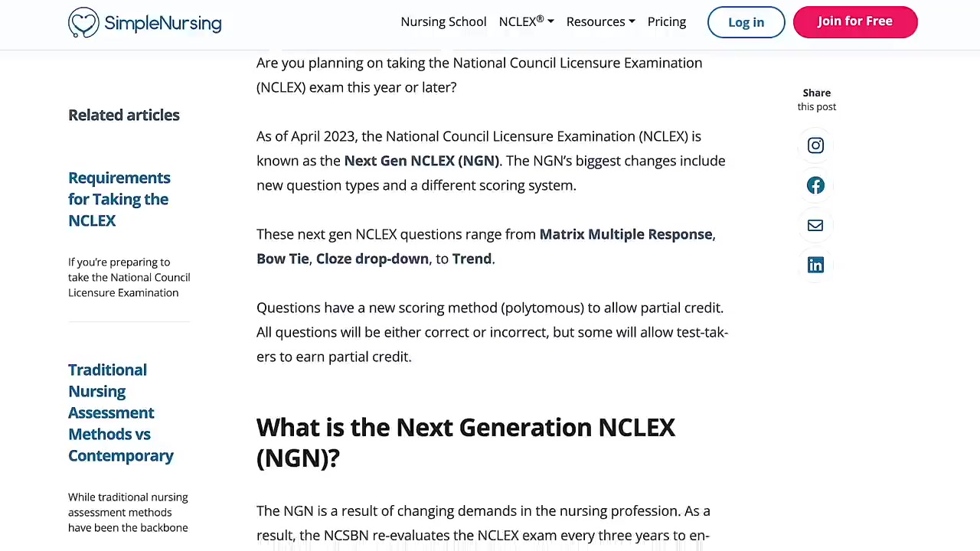
Task: Click the SimpleNursing heart logo
Action: [x=83, y=22]
